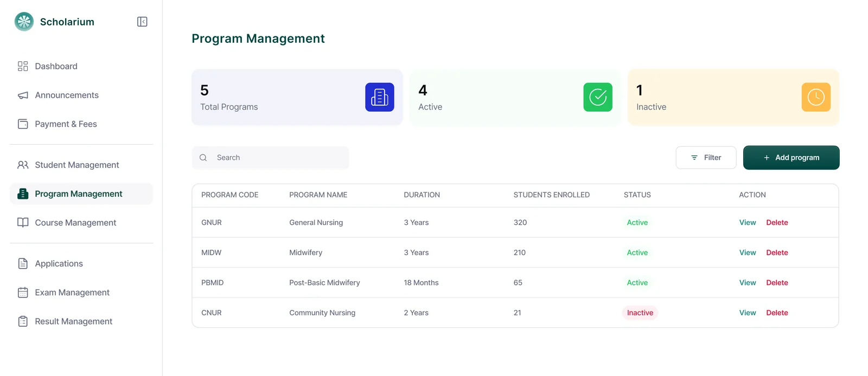Image resolution: width=868 pixels, height=376 pixels.
Task: Delete the Midwifery program
Action: pyautogui.click(x=777, y=252)
